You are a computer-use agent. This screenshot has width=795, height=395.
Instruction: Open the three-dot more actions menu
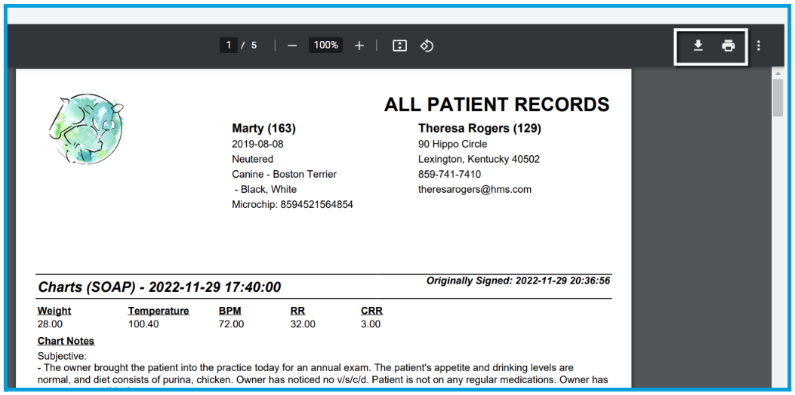pos(758,46)
